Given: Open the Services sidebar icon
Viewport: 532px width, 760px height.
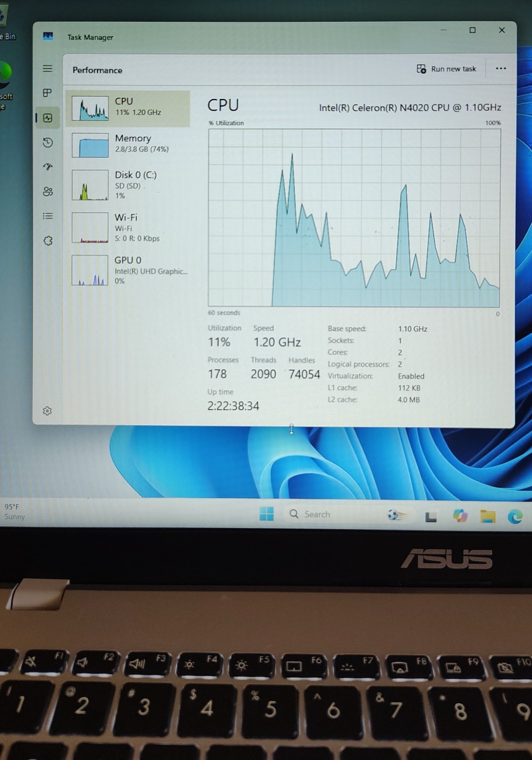Looking at the screenshot, I should pos(48,241).
